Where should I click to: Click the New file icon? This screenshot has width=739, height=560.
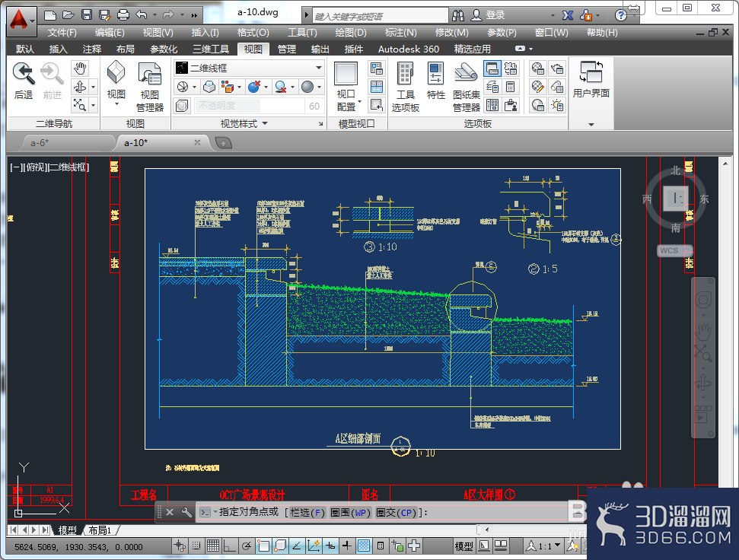click(50, 15)
